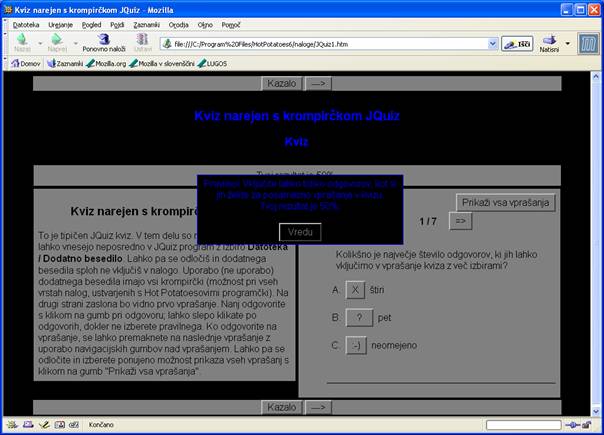Choose answer B button for pet
This screenshot has height=435, width=604.
point(358,318)
